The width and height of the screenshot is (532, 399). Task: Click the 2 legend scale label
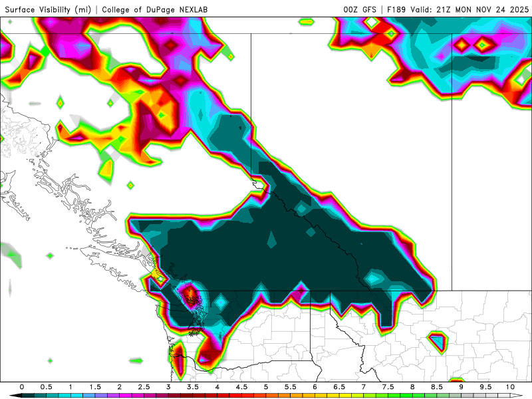tap(120, 387)
